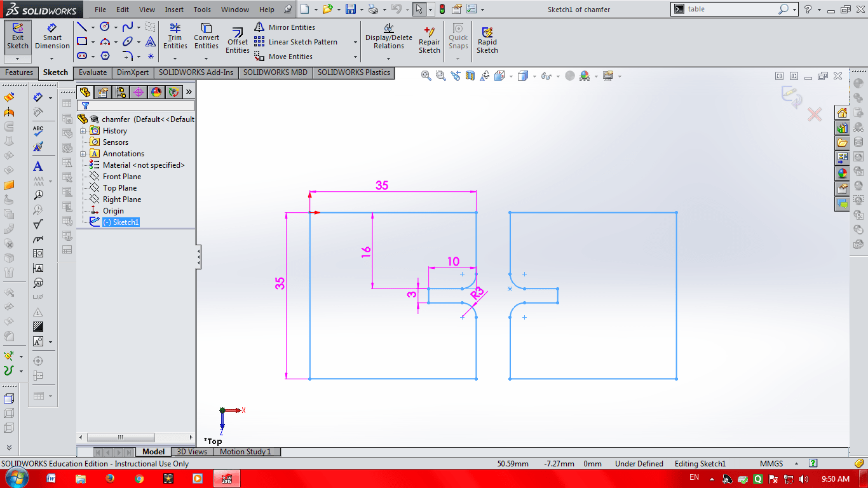The width and height of the screenshot is (868, 488).
Task: Expand the Annotations tree node
Action: coord(83,154)
